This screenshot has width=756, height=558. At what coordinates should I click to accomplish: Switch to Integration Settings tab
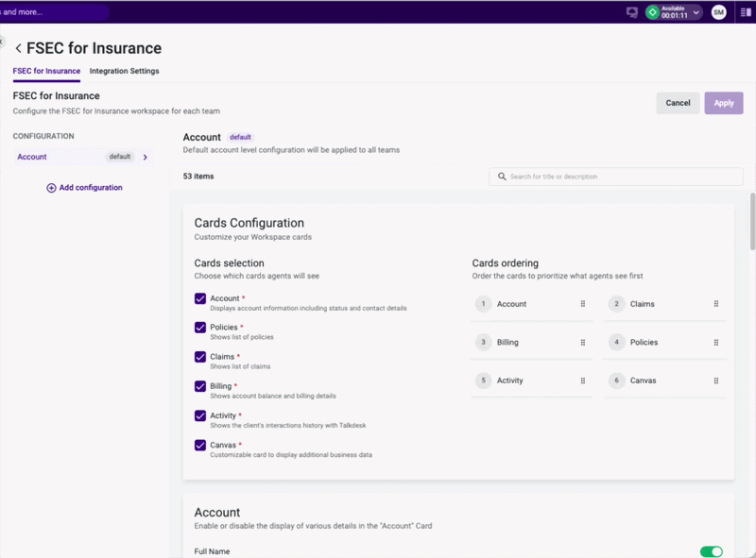(124, 71)
